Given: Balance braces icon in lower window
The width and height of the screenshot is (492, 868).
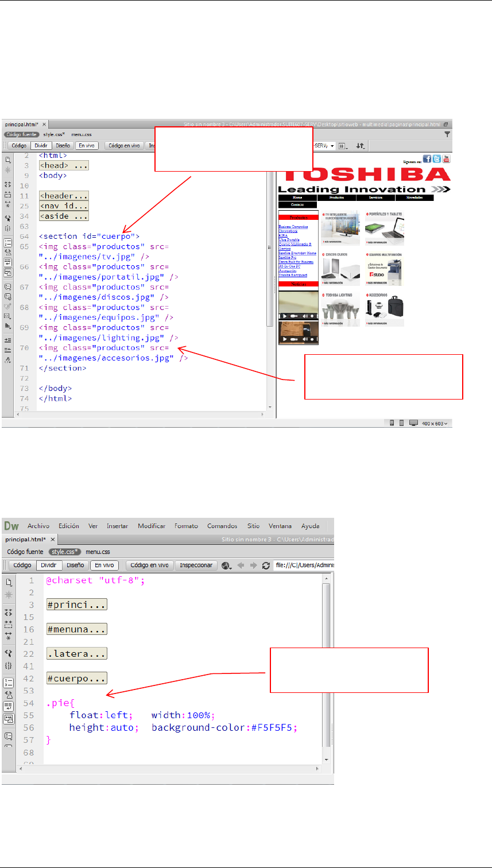Looking at the screenshot, I should pos(9,666).
